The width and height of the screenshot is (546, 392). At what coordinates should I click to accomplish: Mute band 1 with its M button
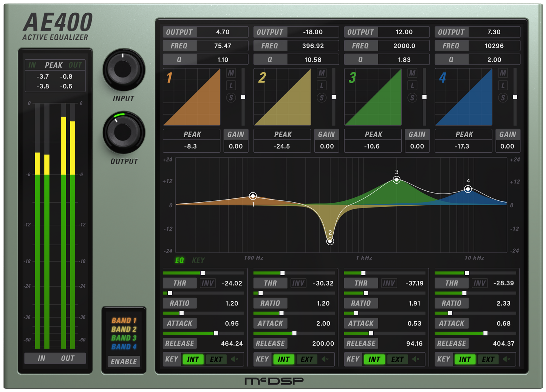click(x=231, y=73)
